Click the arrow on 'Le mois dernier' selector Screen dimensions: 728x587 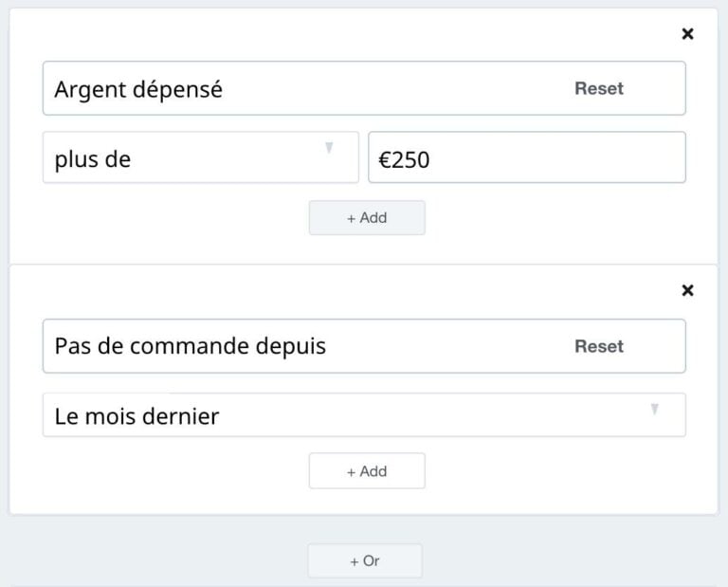pyautogui.click(x=655, y=409)
